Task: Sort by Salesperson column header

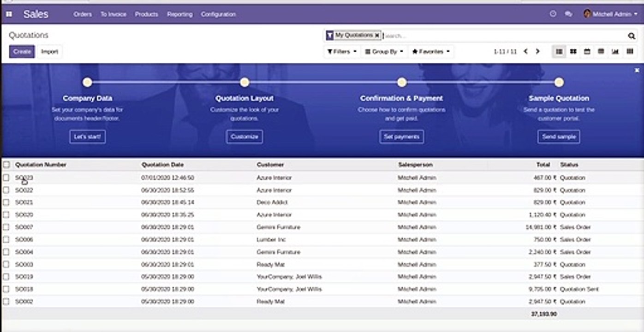Action: [x=415, y=165]
